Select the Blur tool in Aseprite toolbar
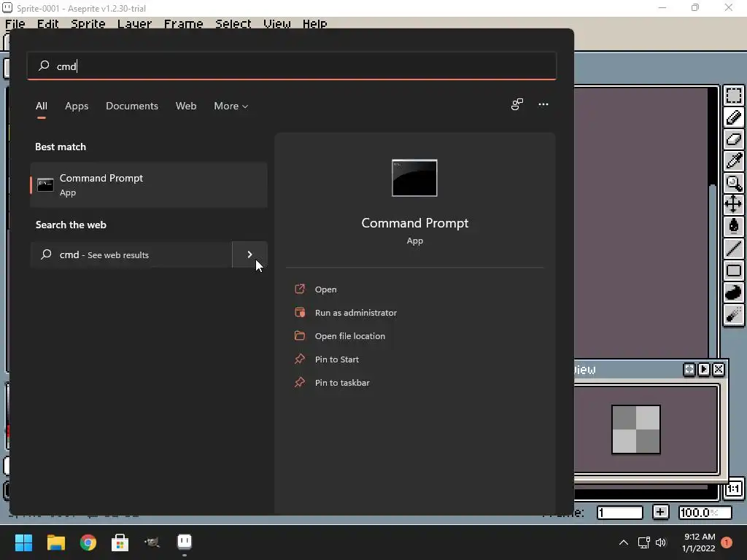 734,314
